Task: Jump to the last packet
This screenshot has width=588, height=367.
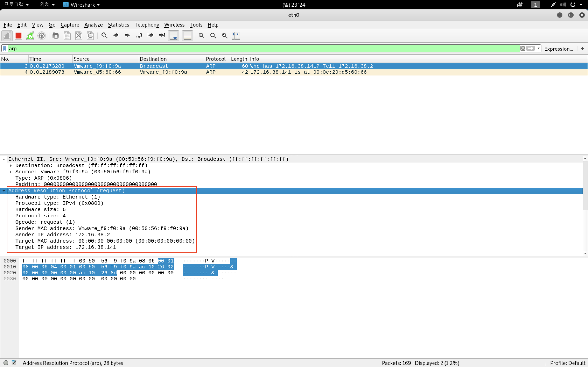Action: click(162, 36)
